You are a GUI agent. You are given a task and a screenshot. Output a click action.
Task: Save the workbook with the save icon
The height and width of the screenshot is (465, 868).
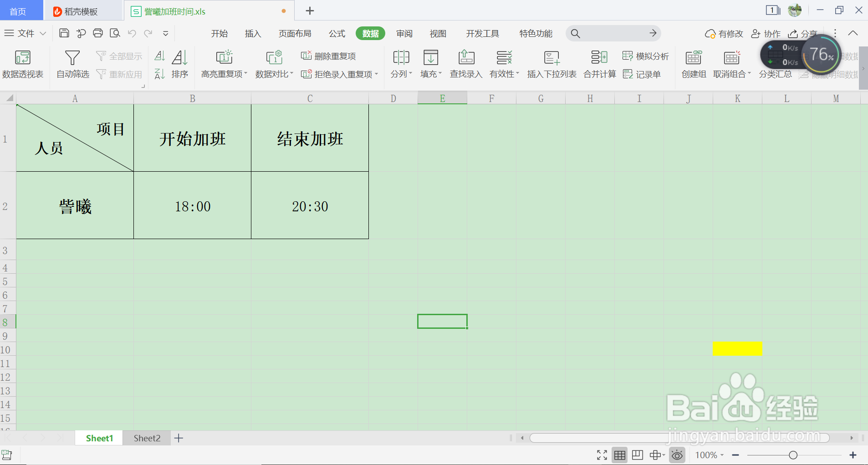[x=64, y=33]
